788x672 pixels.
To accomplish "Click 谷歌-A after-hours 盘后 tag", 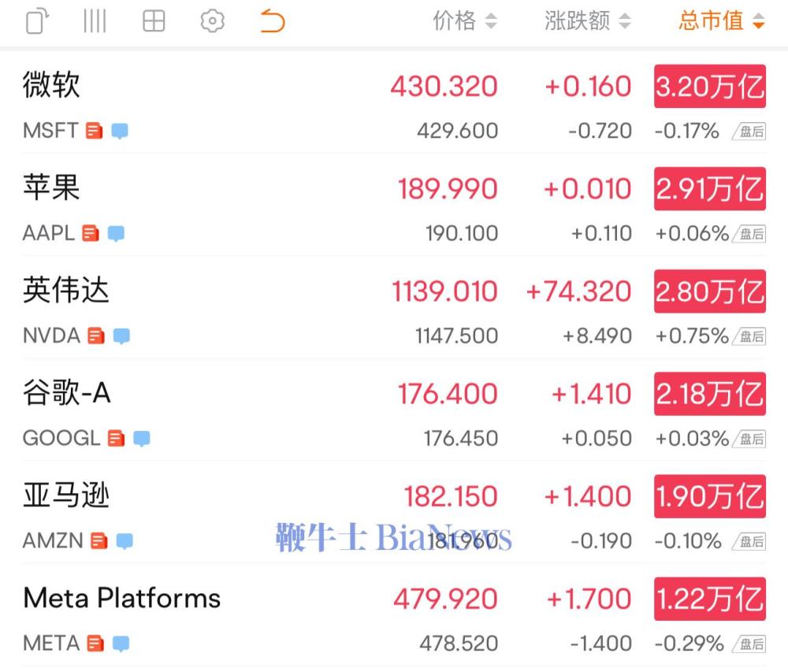I will [x=749, y=439].
